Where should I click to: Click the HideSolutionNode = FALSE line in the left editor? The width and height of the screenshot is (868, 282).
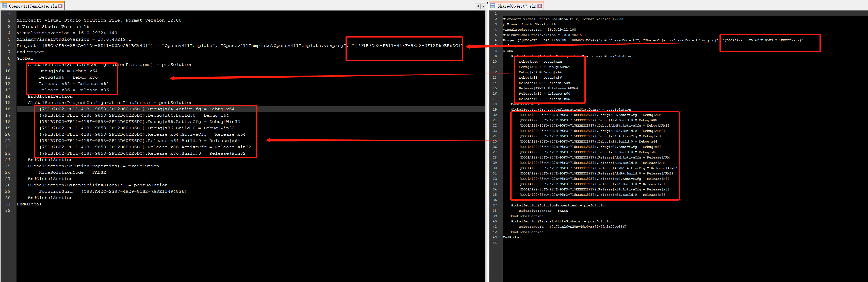tap(72, 172)
